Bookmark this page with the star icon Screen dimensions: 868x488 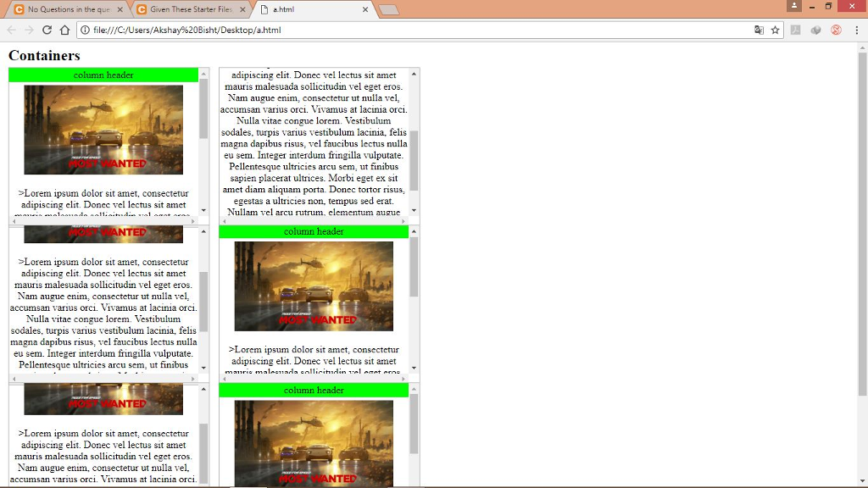point(775,30)
